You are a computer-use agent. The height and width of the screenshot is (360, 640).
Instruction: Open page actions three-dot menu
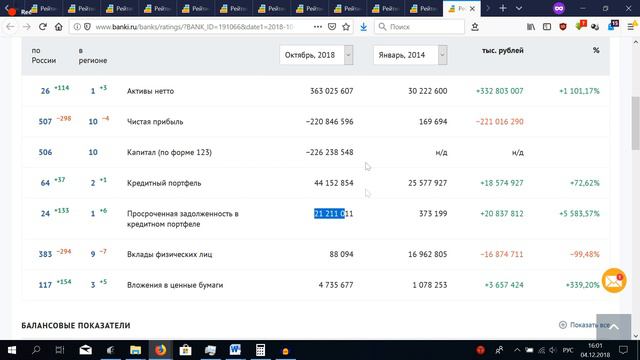318,27
